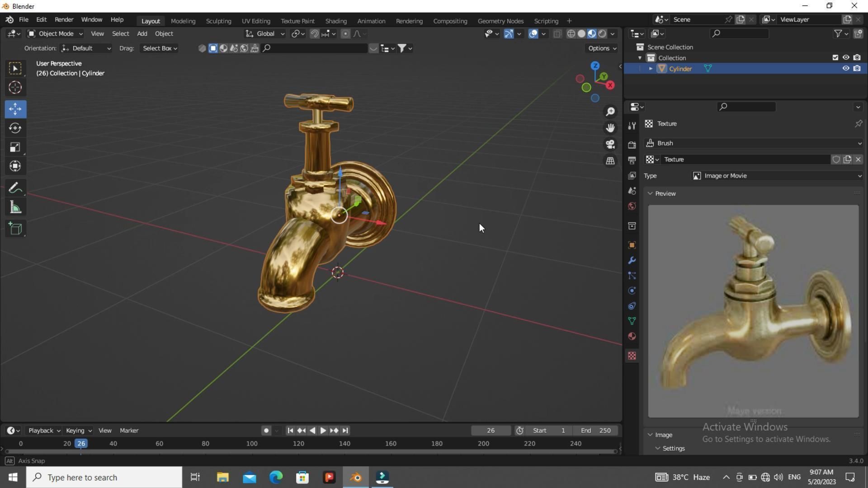This screenshot has width=868, height=488.
Task: Toggle Cylinder render camera icon
Action: [857, 68]
